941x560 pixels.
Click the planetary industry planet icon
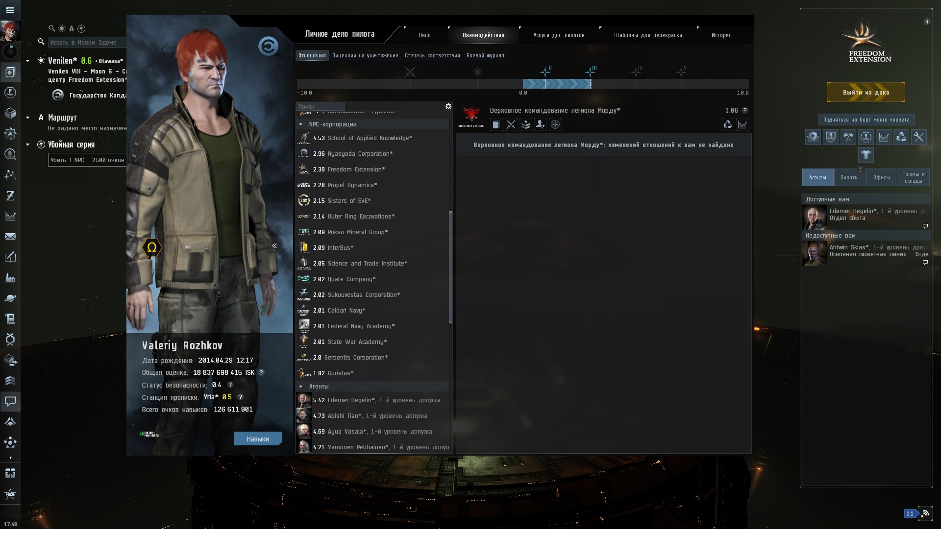pos(10,298)
